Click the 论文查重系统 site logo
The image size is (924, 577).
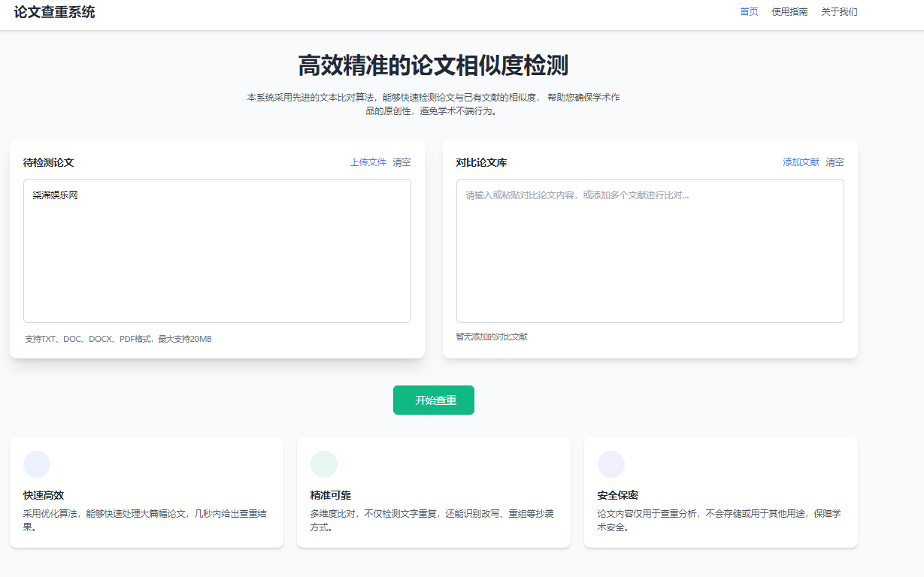[x=55, y=12]
